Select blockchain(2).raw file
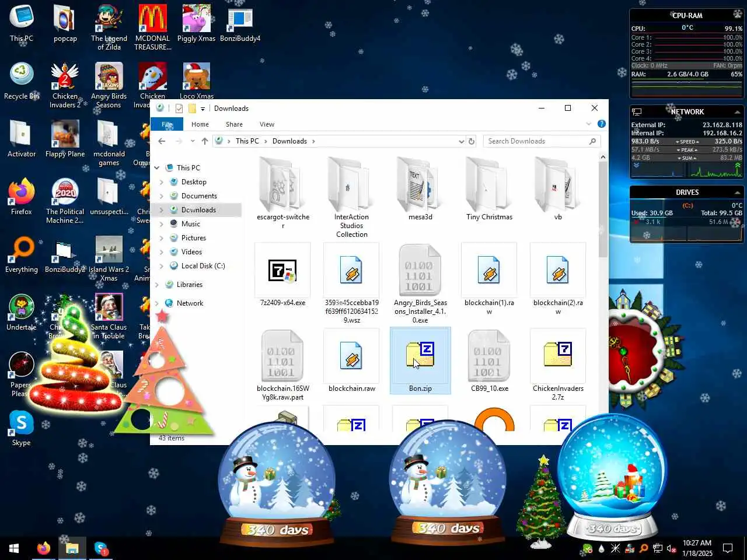 pos(558,279)
